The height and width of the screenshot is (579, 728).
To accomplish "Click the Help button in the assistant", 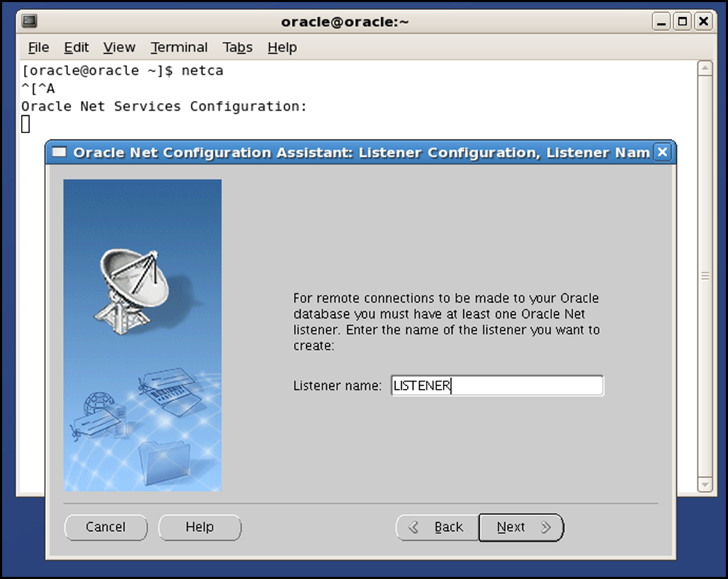I will click(200, 527).
